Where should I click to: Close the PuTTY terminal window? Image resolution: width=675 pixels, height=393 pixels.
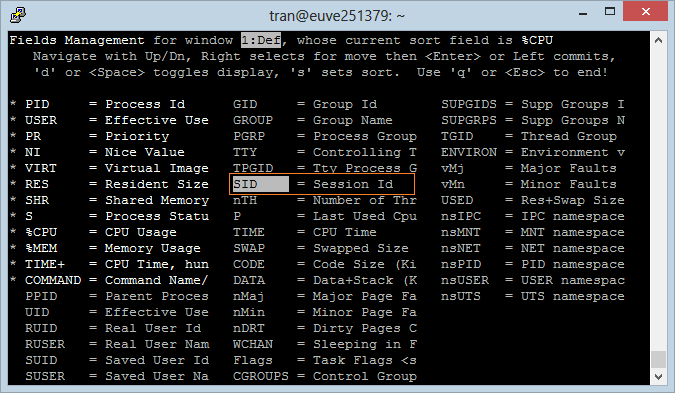645,11
